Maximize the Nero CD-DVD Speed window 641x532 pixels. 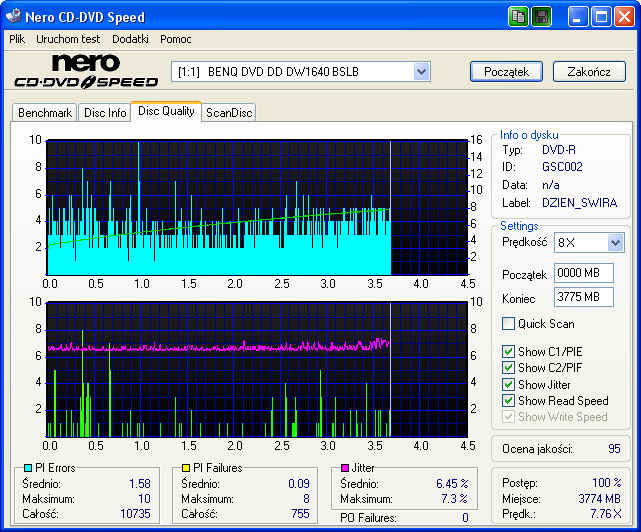tap(601, 17)
